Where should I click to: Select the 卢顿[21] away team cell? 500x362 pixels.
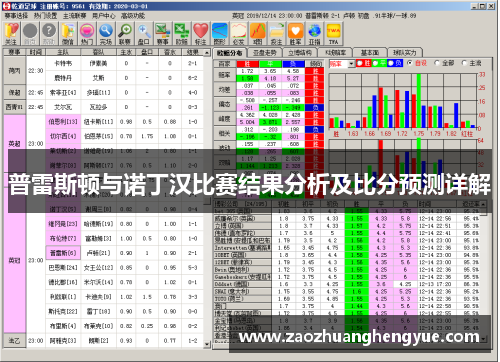click(98, 253)
